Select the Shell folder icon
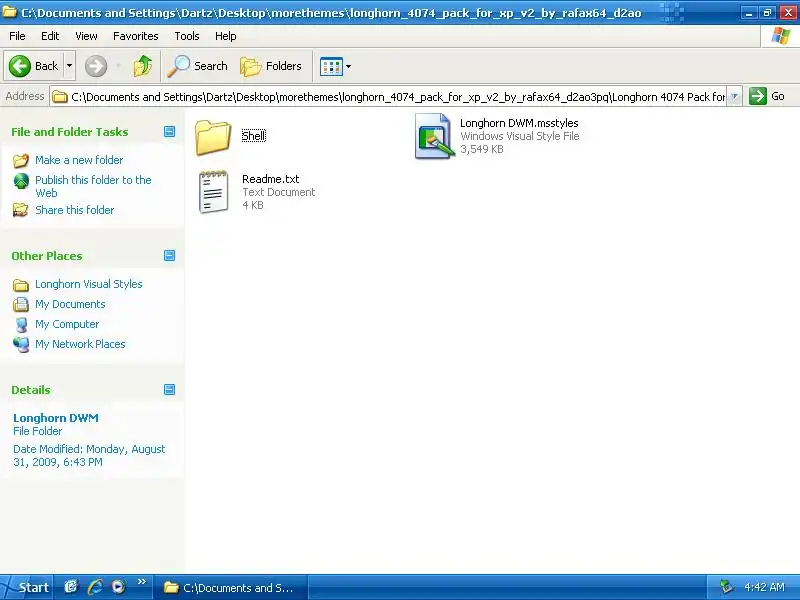800x600 pixels. pos(213,136)
